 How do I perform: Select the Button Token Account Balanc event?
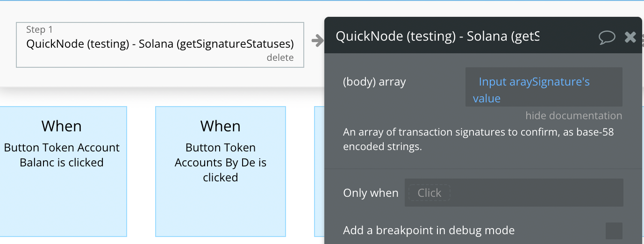tap(62, 171)
